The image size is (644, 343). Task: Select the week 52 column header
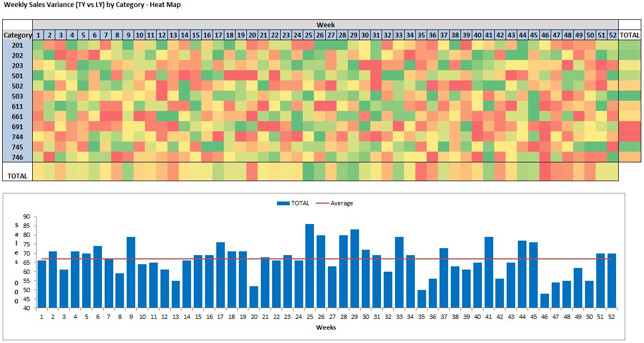coord(612,35)
